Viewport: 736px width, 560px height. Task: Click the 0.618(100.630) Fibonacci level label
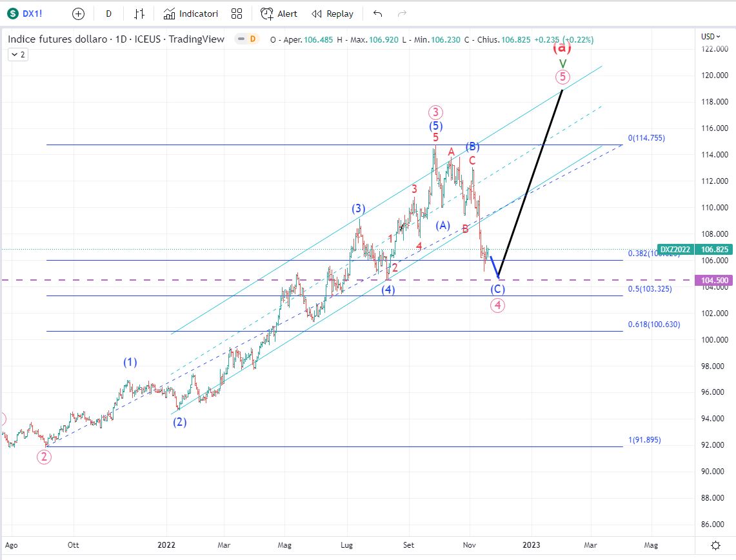[x=654, y=325]
